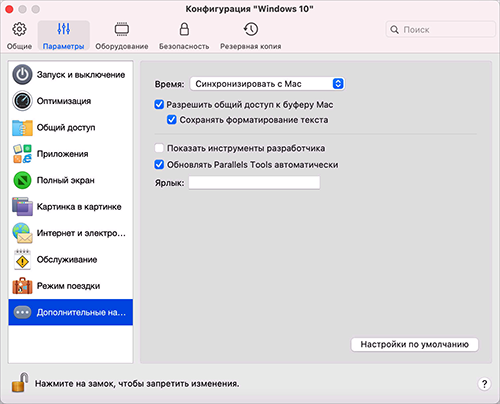Select Оптимизация in sidebar

point(71,101)
